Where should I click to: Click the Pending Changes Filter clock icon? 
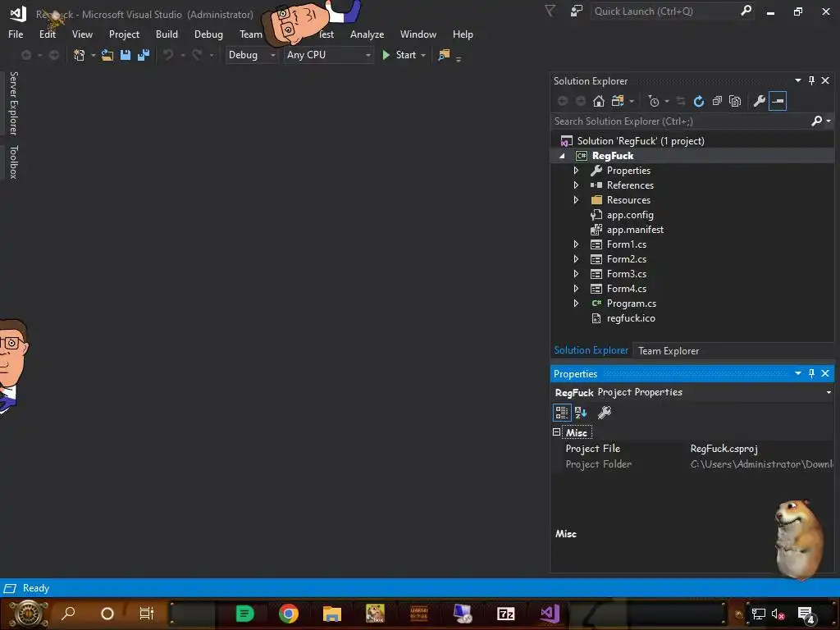coord(654,101)
